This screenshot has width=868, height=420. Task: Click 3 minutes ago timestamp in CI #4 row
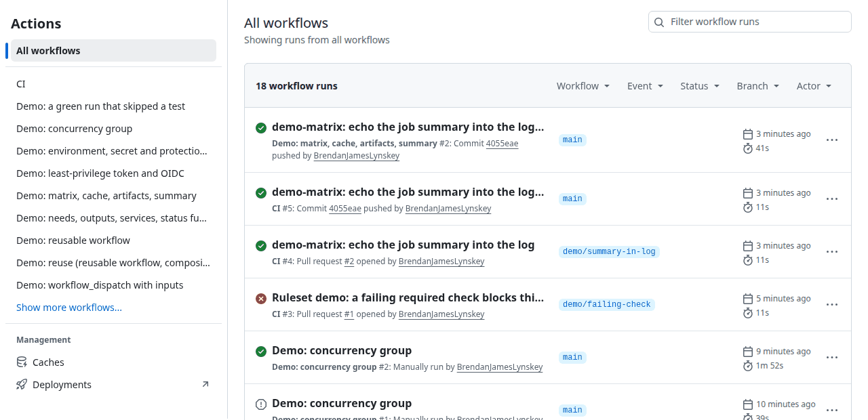pyautogui.click(x=783, y=246)
